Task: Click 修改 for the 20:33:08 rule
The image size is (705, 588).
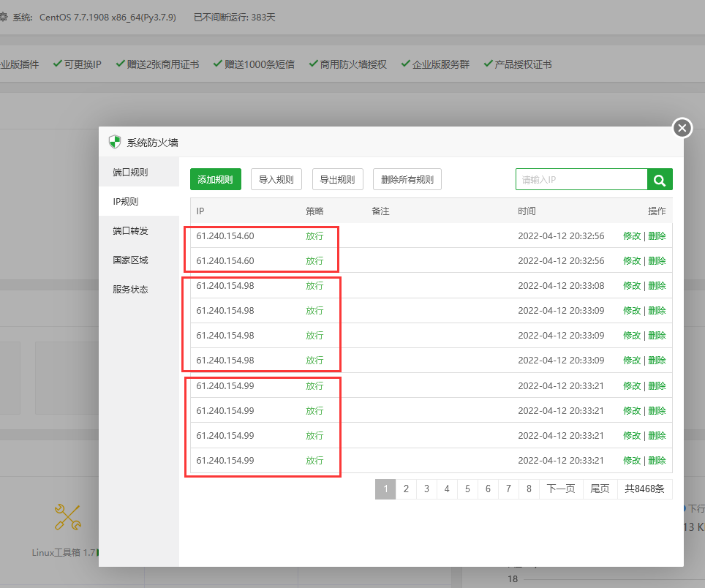Action: 632,286
